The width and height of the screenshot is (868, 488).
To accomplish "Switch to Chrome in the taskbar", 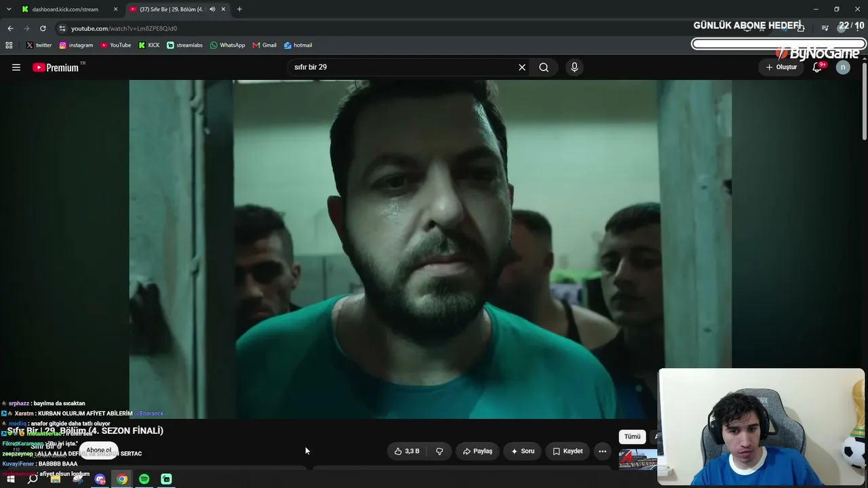I will point(122,479).
